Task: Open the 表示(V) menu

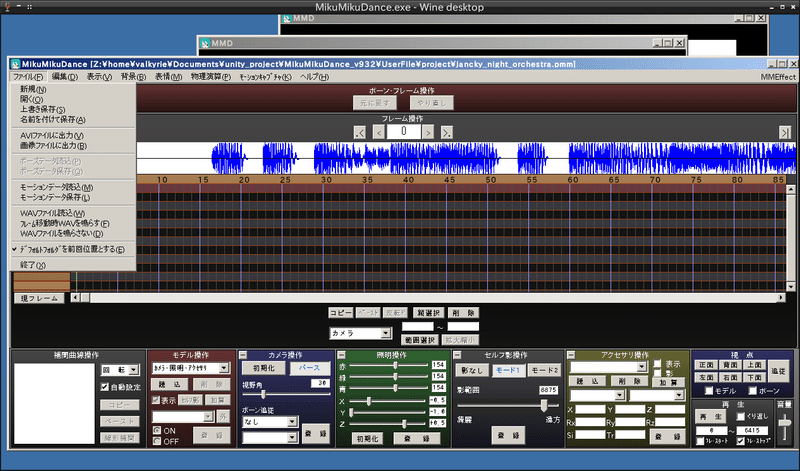Action: click(99, 77)
